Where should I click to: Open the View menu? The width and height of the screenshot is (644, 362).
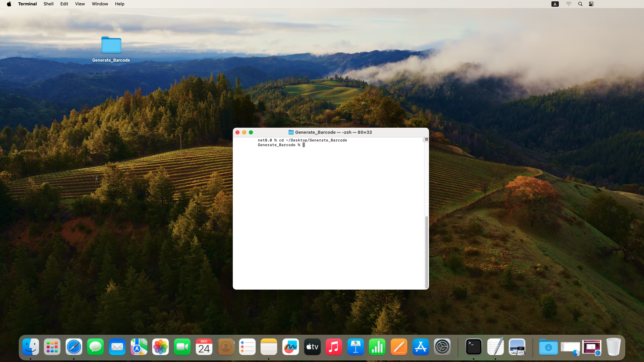(80, 4)
